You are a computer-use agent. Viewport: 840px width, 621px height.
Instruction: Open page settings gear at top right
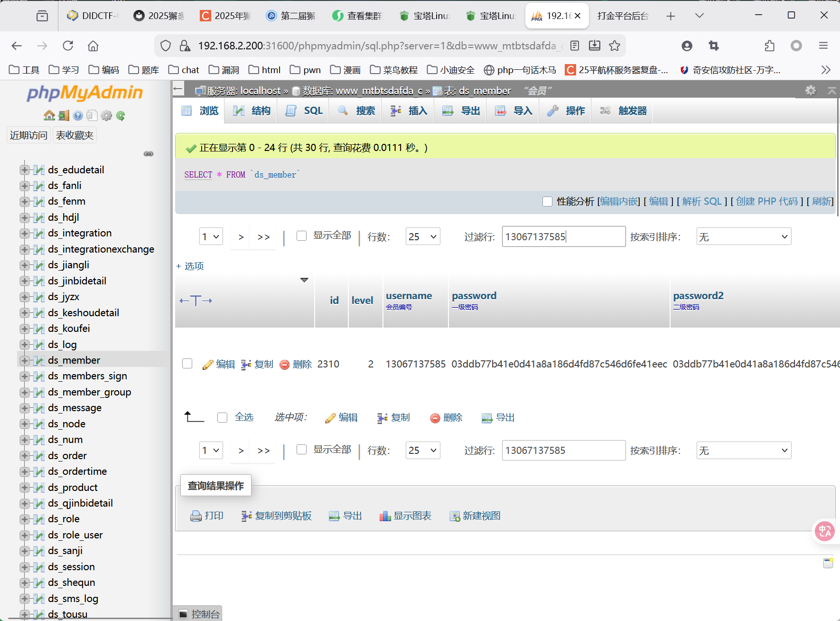click(x=811, y=90)
